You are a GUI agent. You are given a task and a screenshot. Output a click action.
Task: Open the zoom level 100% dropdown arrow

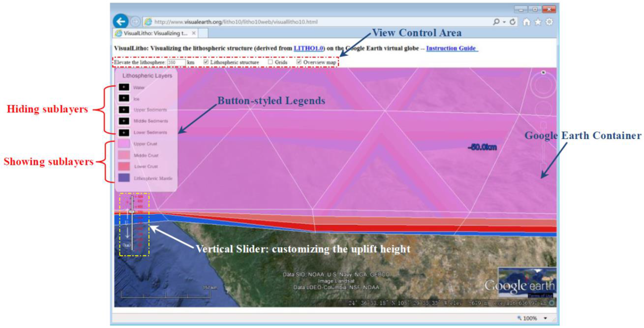pos(545,318)
